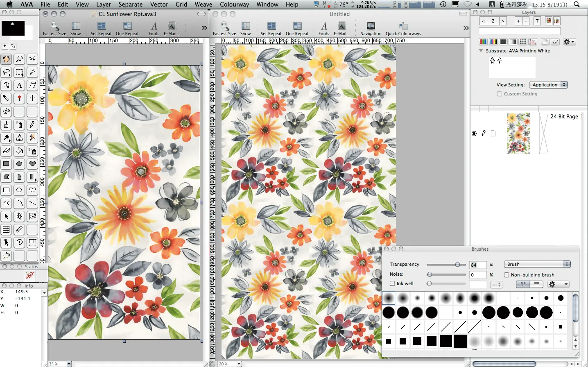The image size is (588, 367).
Task: Click Set Repeat in Untitled window
Action: 271,29
